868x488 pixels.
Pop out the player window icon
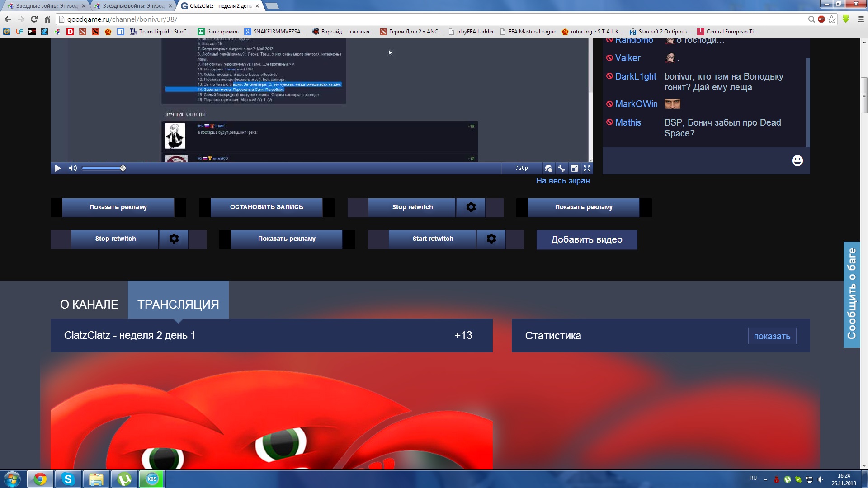(574, 168)
